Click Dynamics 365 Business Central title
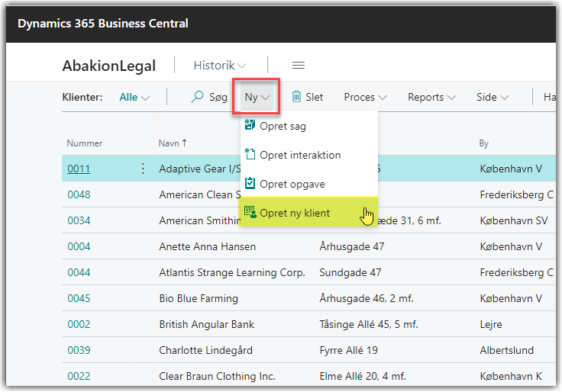This screenshot has height=392, width=562. pyautogui.click(x=103, y=24)
